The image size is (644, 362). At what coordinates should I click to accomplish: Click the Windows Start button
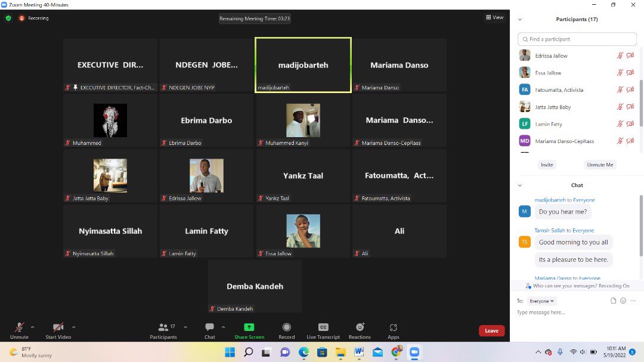(x=230, y=352)
